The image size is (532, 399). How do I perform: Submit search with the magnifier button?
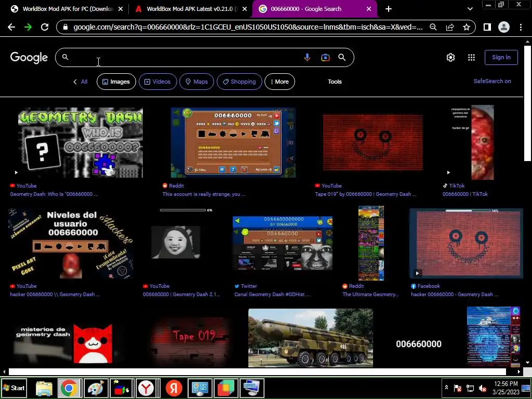tap(342, 57)
